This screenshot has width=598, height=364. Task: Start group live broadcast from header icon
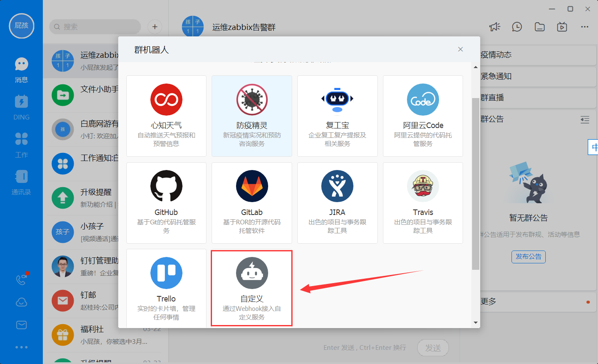click(x=562, y=27)
